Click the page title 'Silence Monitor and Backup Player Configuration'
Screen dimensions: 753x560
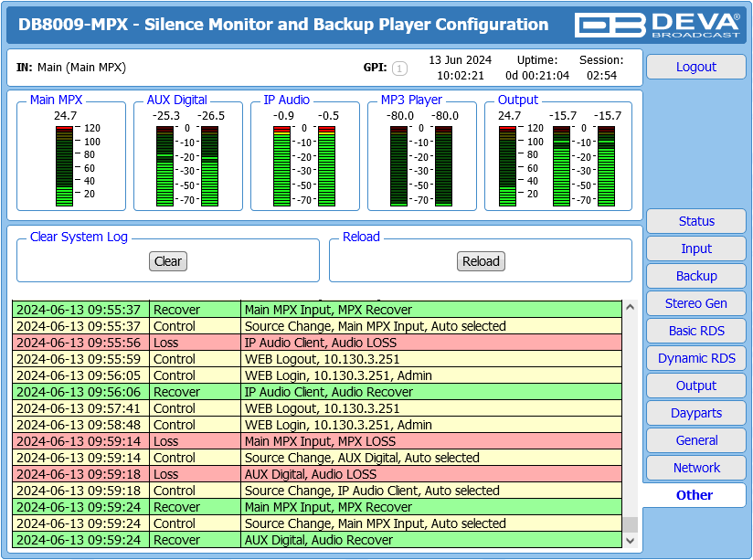click(x=346, y=25)
